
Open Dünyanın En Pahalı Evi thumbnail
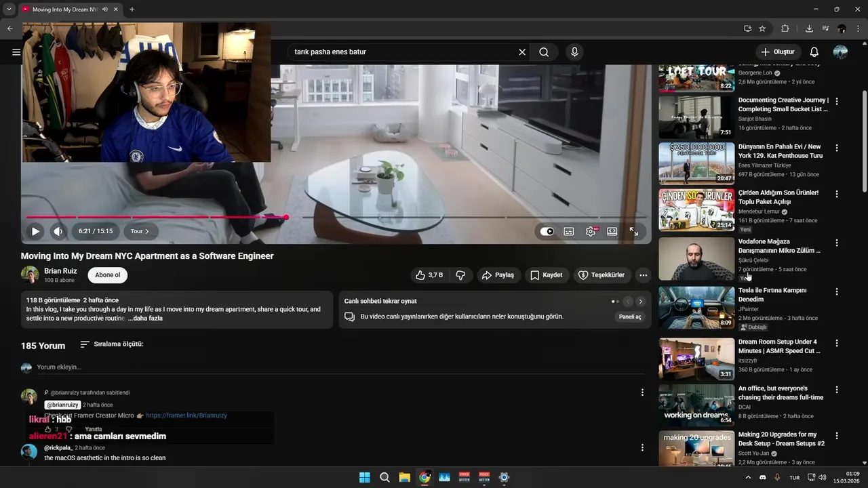coord(696,163)
